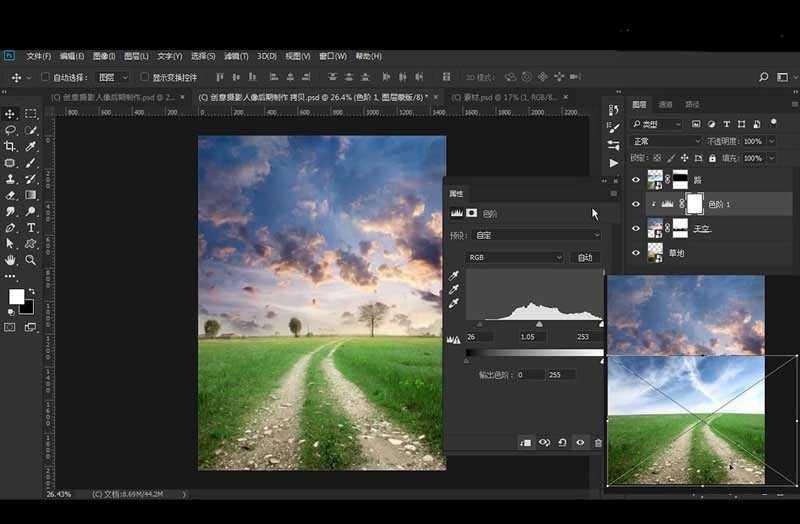
Task: Click the 自动 button in Levels
Action: [586, 257]
